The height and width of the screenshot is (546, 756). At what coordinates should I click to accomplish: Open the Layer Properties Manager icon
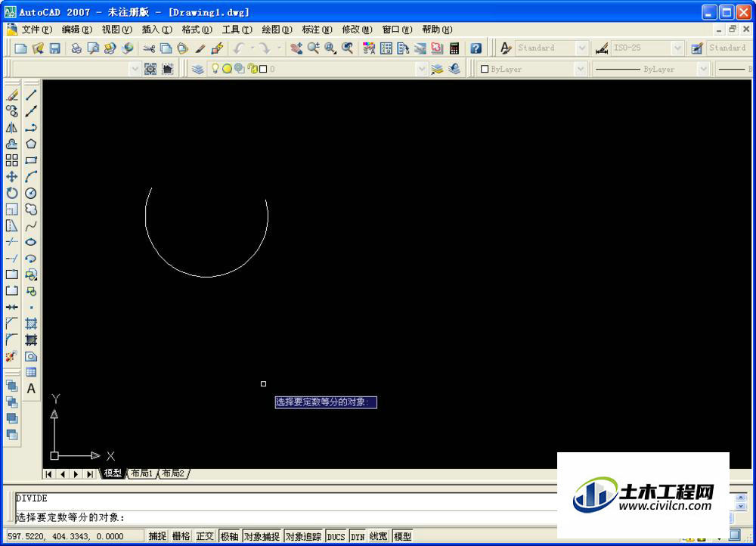coord(197,69)
